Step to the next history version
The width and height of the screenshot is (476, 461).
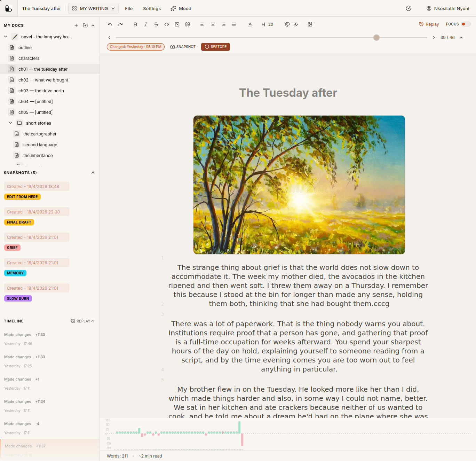434,38
